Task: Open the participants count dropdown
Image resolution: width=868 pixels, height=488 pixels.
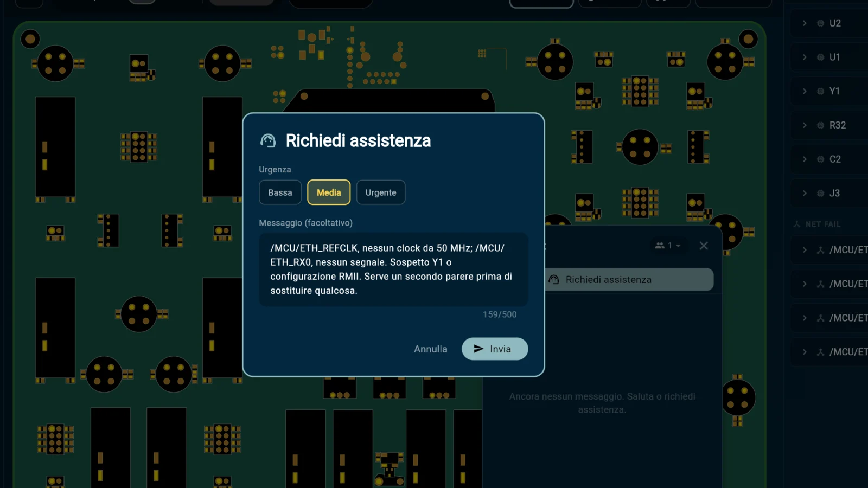Action: [x=668, y=246]
